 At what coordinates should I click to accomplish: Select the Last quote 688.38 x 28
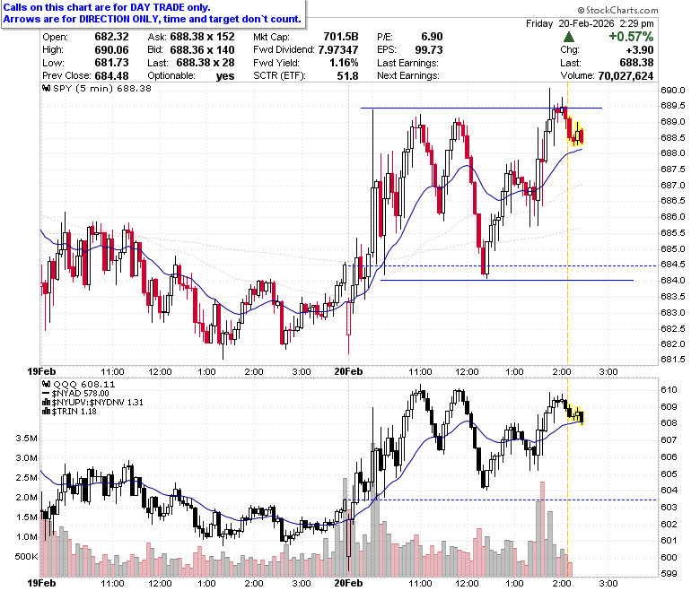tap(206, 63)
